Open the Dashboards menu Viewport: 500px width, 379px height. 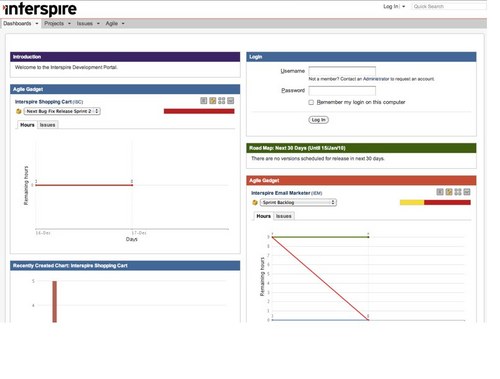point(17,24)
